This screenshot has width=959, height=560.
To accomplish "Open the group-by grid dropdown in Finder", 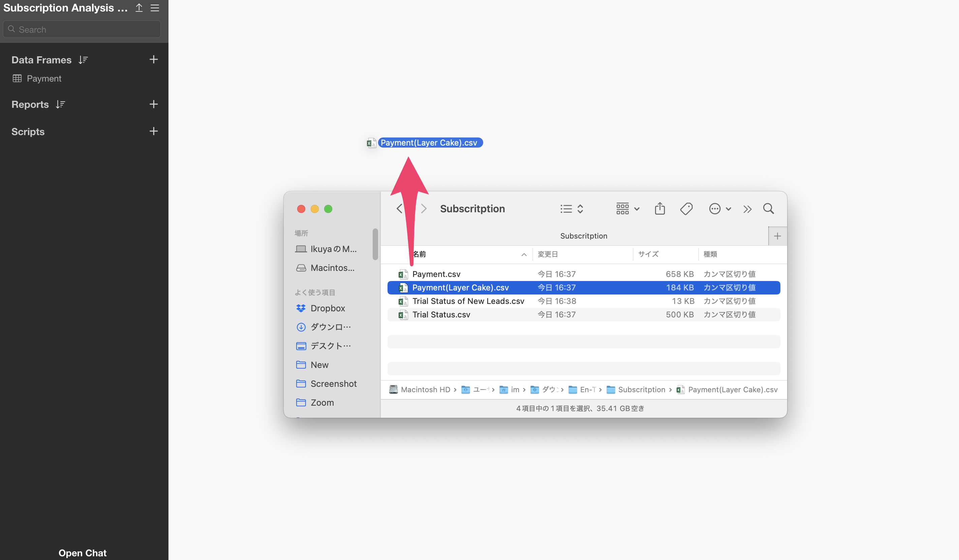I will pos(627,209).
